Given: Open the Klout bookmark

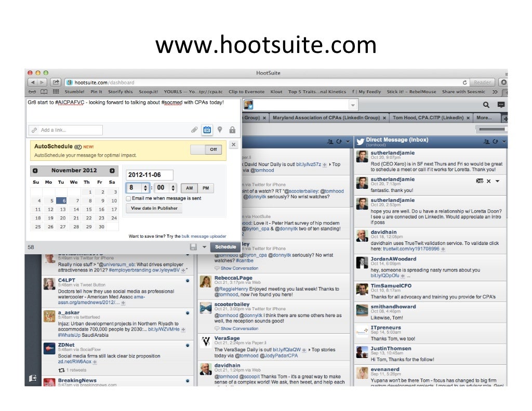Looking at the screenshot, I should (x=276, y=92).
